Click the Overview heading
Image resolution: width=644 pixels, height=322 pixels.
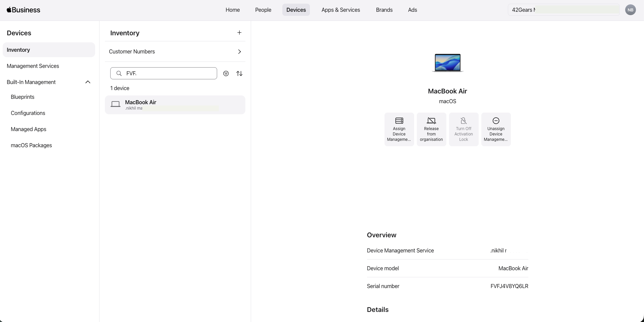coord(381,235)
